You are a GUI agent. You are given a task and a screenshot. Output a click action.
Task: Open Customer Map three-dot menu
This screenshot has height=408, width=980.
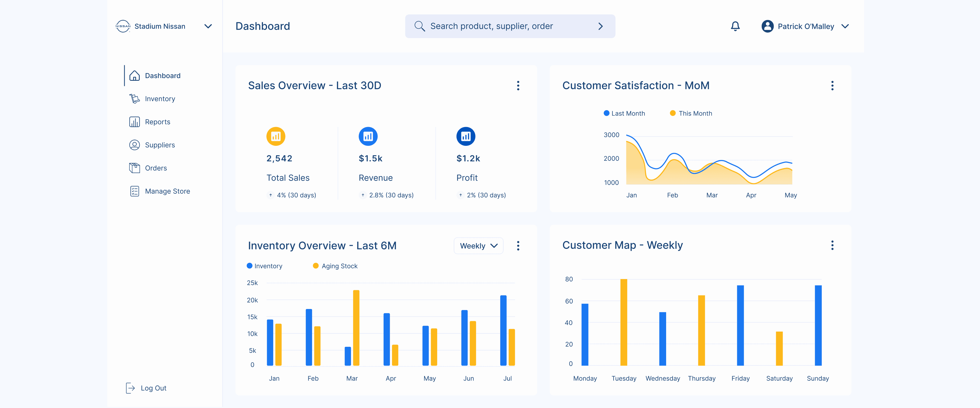pos(832,245)
